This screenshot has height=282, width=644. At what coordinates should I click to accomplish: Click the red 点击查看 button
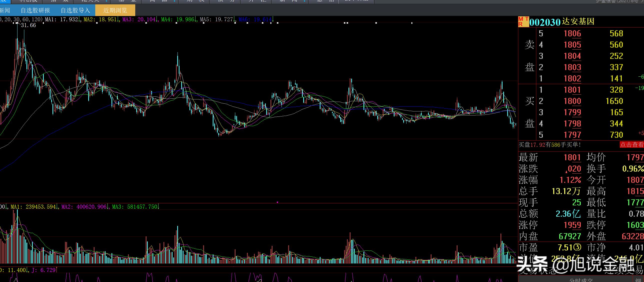(x=632, y=145)
